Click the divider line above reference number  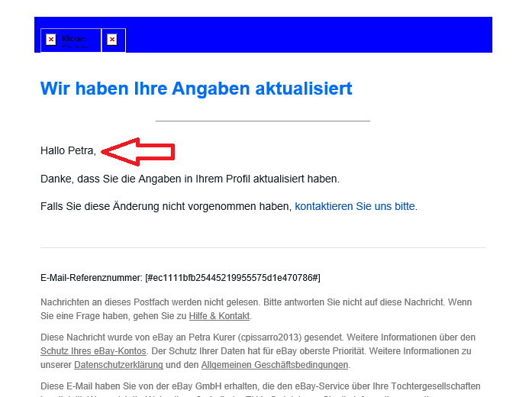point(263,248)
